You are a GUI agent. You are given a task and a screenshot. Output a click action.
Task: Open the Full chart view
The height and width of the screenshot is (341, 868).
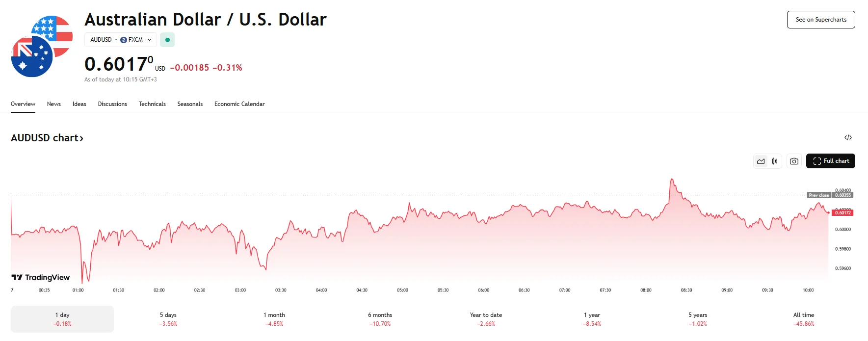click(830, 161)
